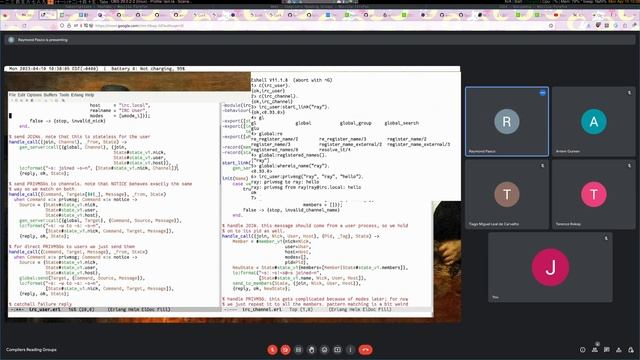Screen dimensions: 640x360
Task: Click the Compilers Reading Groups meeting title
Action: coord(31,350)
